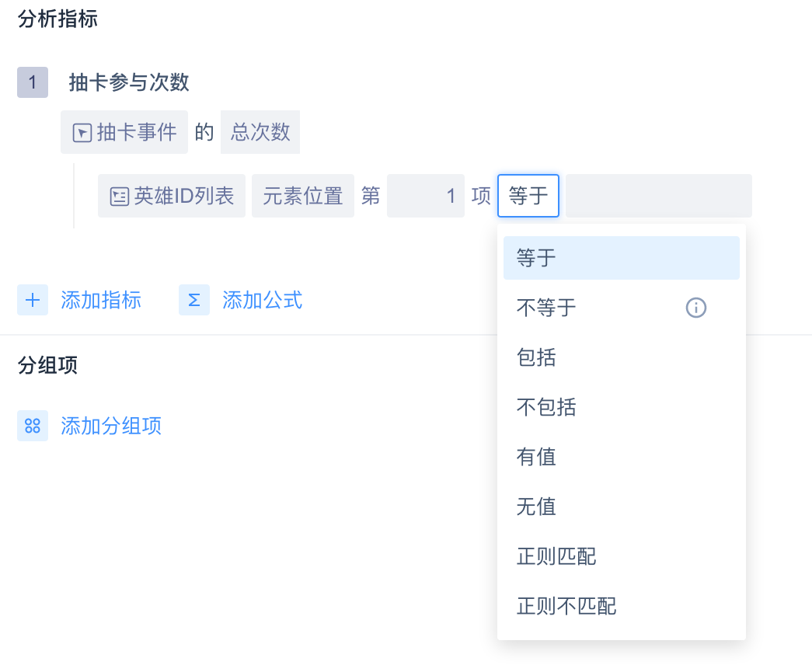
Task: Click the metric number 1 badge
Action: coord(33,82)
